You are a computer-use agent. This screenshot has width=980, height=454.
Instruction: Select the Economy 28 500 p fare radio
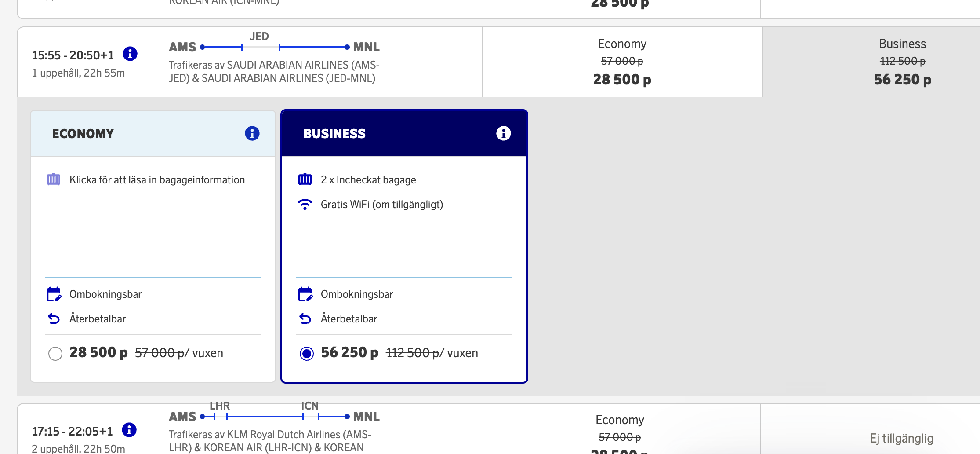click(55, 353)
